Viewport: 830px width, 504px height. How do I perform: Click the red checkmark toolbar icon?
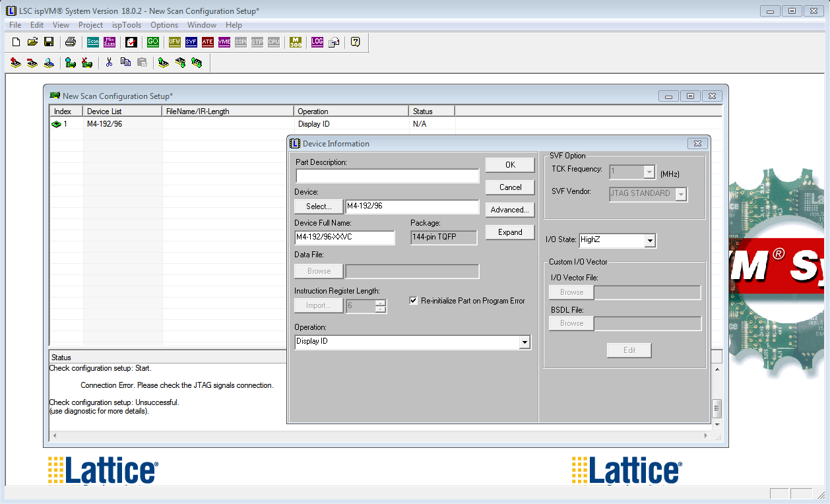[x=131, y=42]
